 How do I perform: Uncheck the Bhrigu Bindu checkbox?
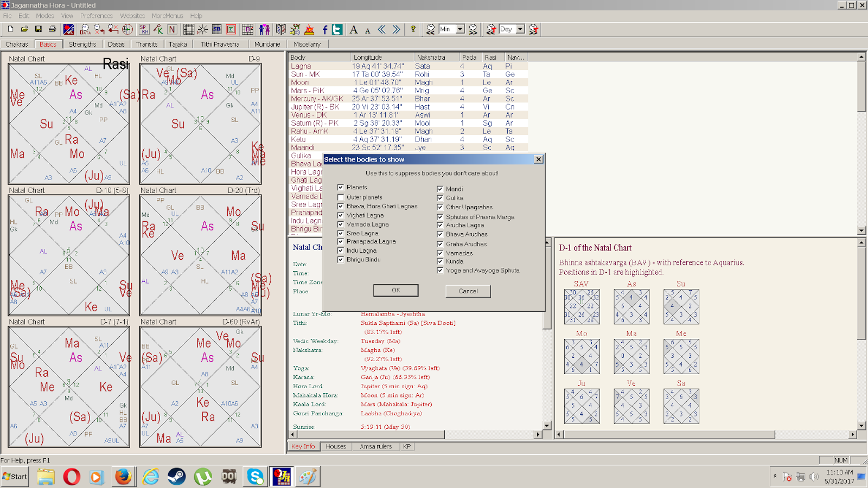pos(341,260)
